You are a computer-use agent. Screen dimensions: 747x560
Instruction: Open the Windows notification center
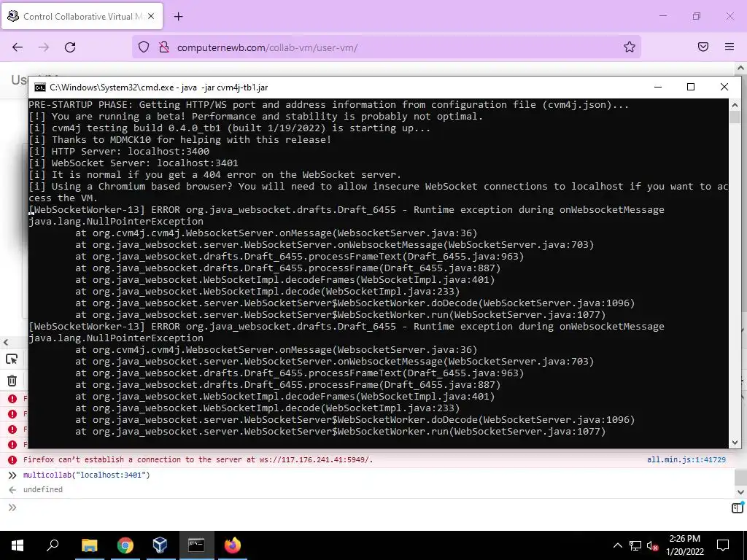click(x=723, y=545)
